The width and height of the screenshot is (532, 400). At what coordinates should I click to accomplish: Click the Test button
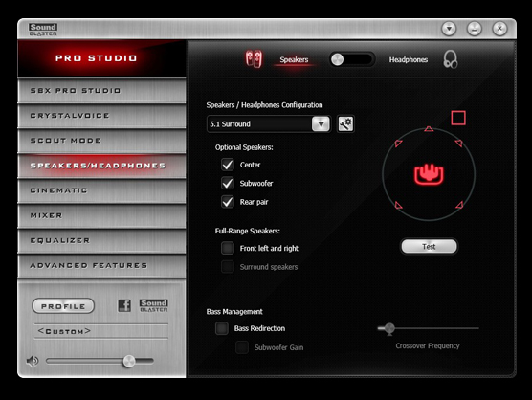point(429,246)
